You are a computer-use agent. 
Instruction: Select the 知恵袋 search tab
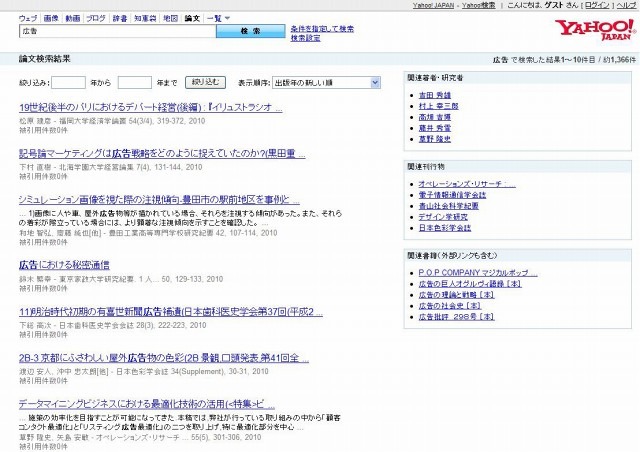point(145,18)
